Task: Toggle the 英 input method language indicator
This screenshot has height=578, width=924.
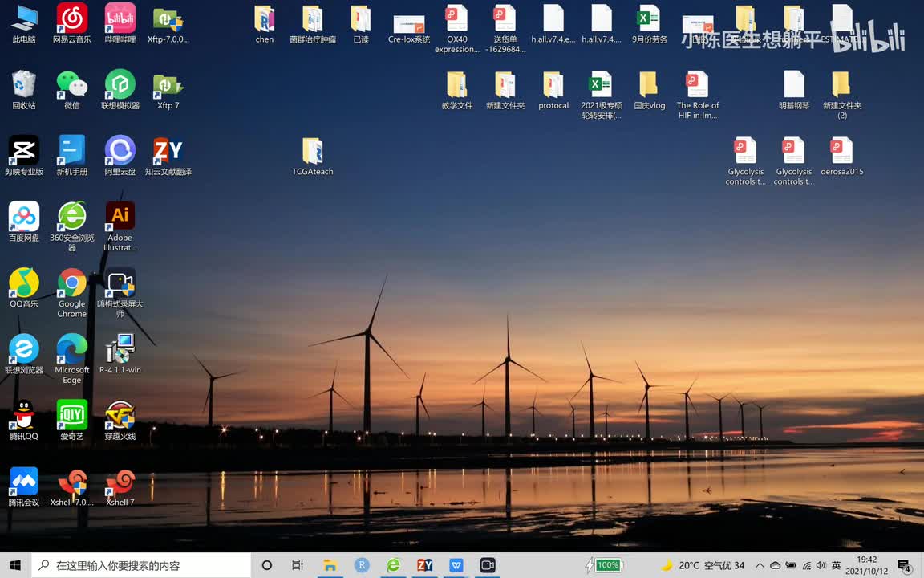Action: click(x=836, y=565)
